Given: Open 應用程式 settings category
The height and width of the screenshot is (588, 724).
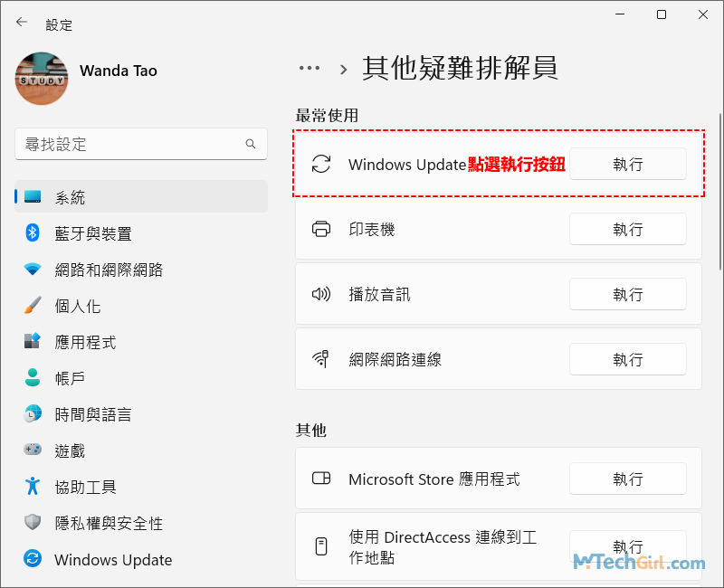Looking at the screenshot, I should point(85,342).
